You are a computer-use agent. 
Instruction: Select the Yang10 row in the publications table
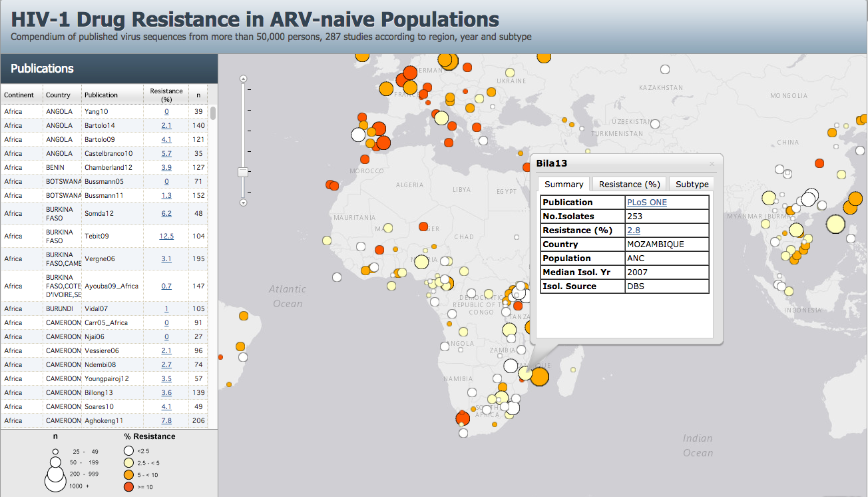96,112
